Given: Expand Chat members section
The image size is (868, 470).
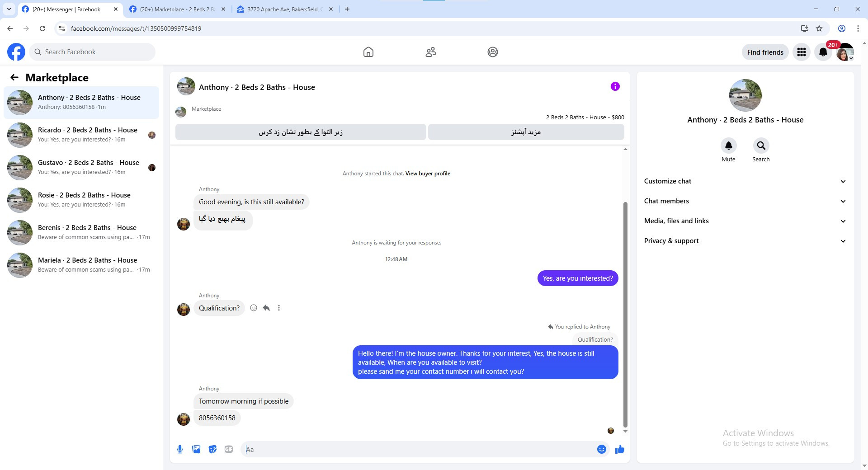Looking at the screenshot, I should [x=745, y=201].
